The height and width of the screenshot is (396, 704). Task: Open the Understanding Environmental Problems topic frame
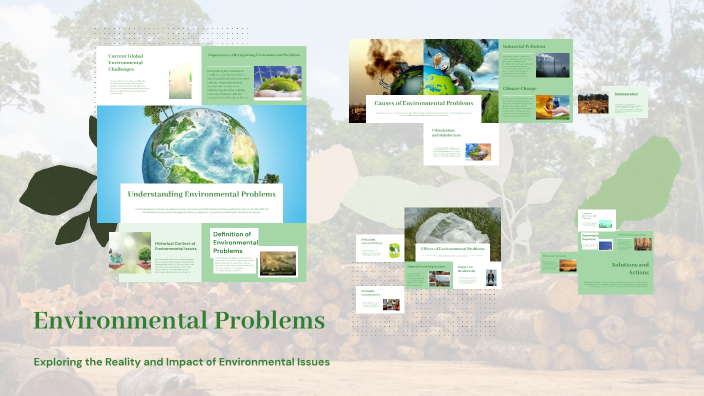(x=202, y=164)
